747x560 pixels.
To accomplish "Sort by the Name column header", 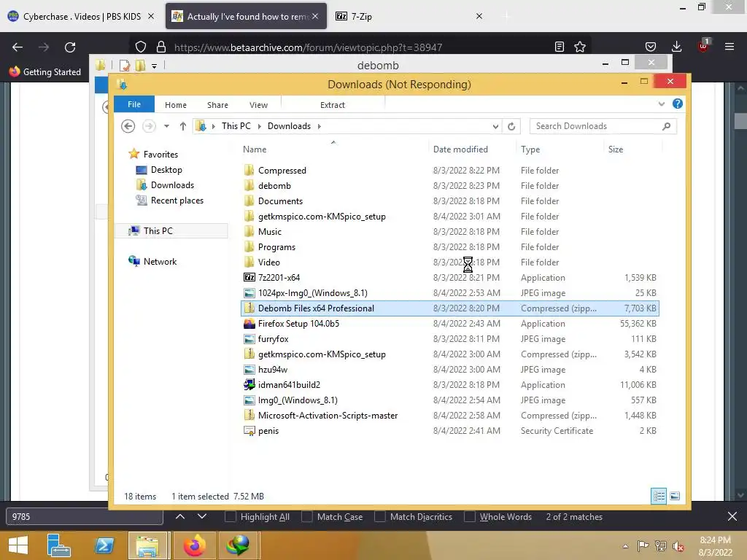I will [255, 149].
